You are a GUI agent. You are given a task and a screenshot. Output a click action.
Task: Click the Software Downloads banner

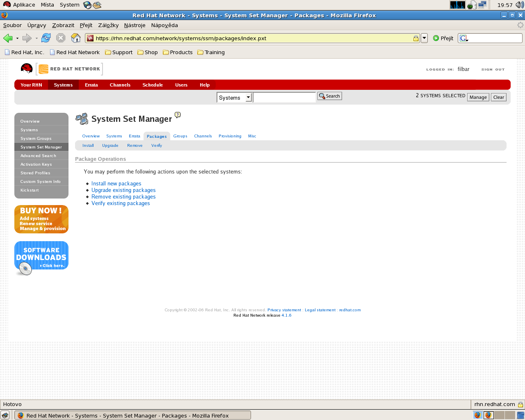point(41,258)
